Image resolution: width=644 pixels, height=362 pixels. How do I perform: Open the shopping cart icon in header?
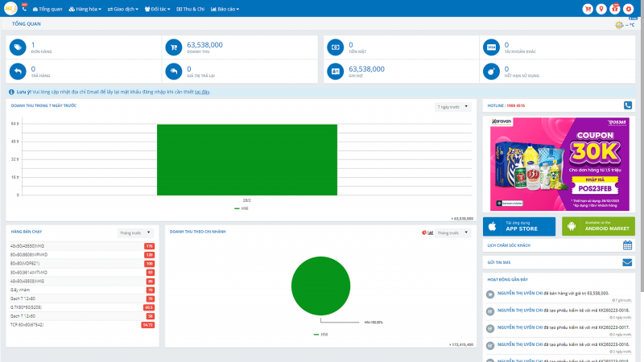(588, 9)
